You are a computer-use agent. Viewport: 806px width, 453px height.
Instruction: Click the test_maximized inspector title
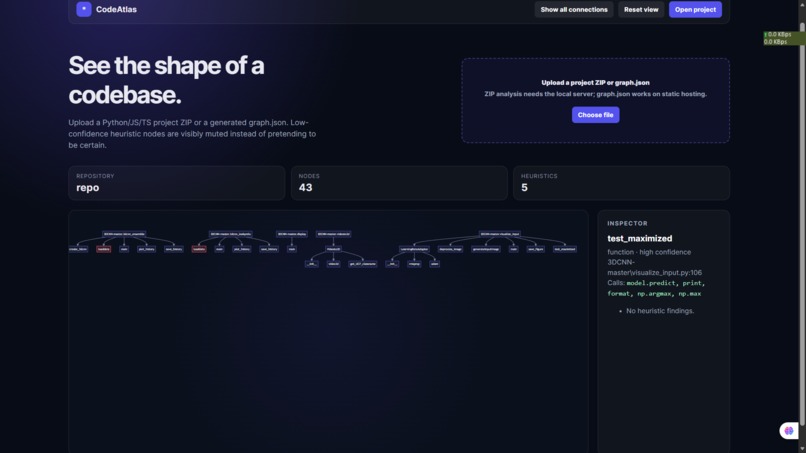(639, 238)
